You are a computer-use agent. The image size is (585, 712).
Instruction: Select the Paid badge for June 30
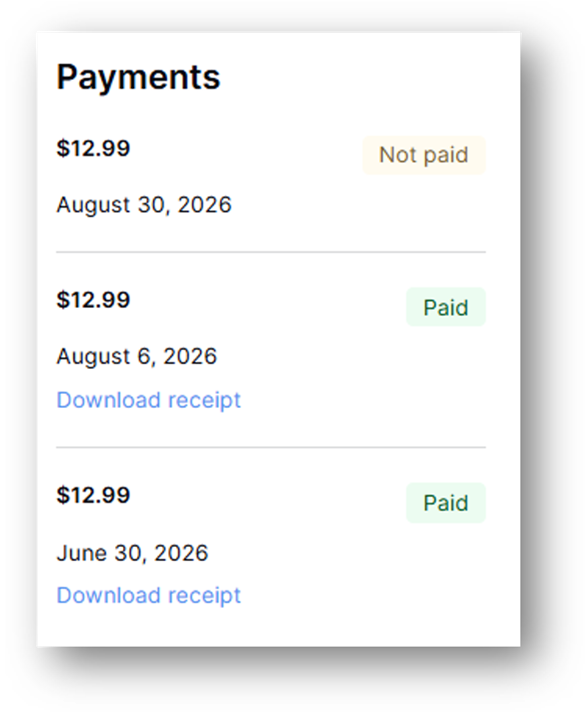[x=446, y=503]
